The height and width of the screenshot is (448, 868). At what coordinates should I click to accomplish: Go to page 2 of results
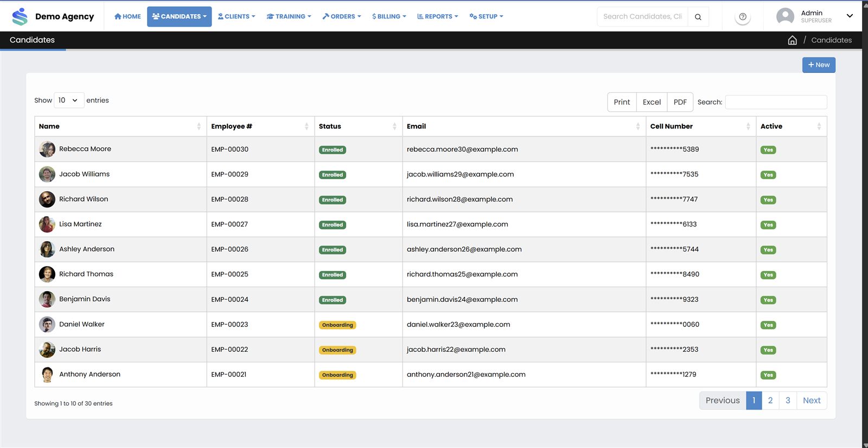click(770, 401)
